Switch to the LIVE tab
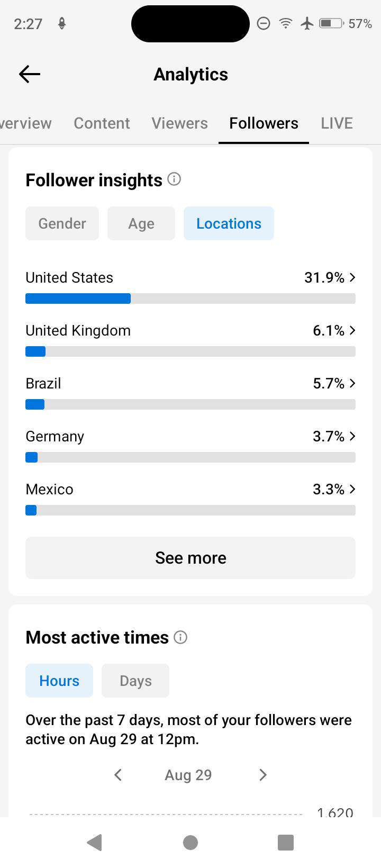Image resolution: width=381 pixels, height=868 pixels. click(337, 123)
